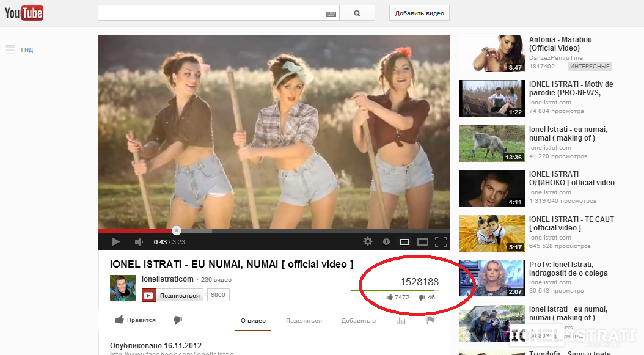This screenshot has width=644, height=355.
Task: Select the О видео tab
Action: (253, 321)
